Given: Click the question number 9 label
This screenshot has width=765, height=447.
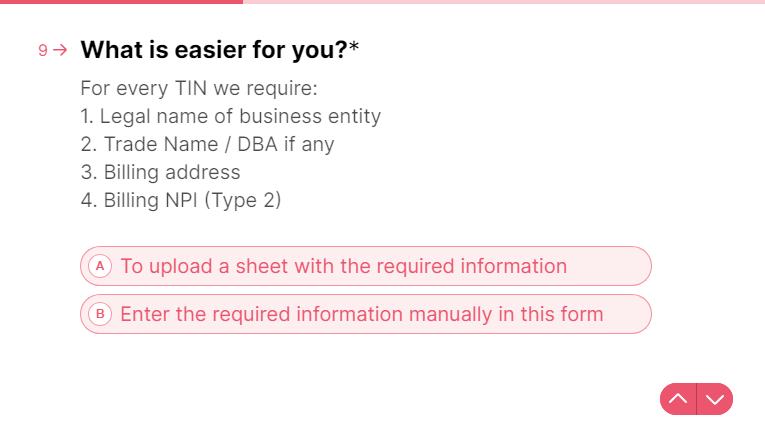Looking at the screenshot, I should [43, 50].
